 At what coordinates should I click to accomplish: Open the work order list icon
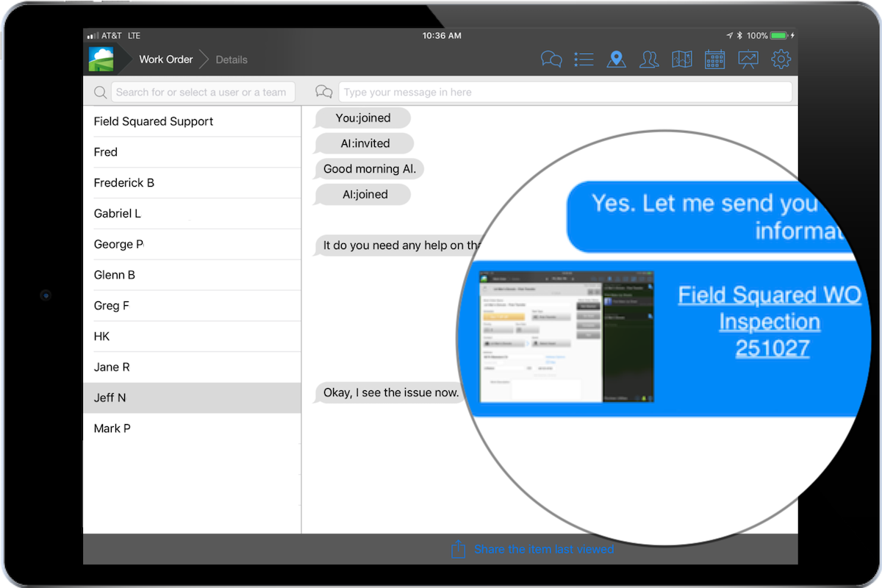pyautogui.click(x=584, y=59)
